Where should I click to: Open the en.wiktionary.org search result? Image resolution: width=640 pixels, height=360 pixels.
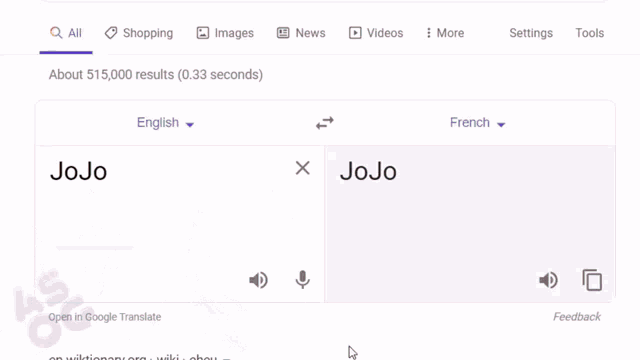[139, 357]
